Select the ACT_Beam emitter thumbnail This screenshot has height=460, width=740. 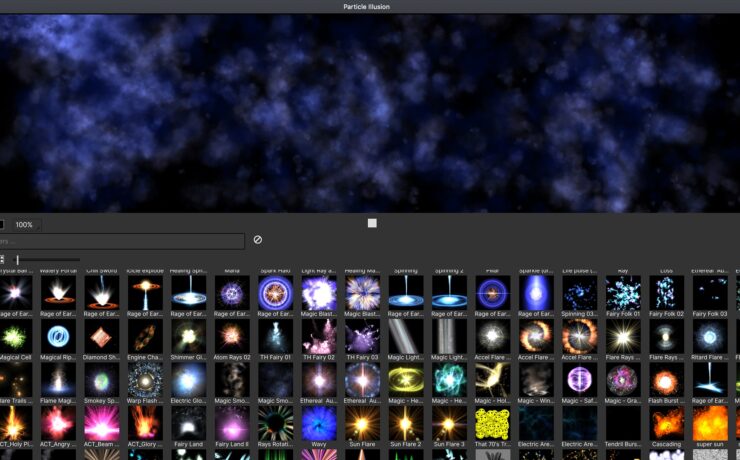pos(101,424)
